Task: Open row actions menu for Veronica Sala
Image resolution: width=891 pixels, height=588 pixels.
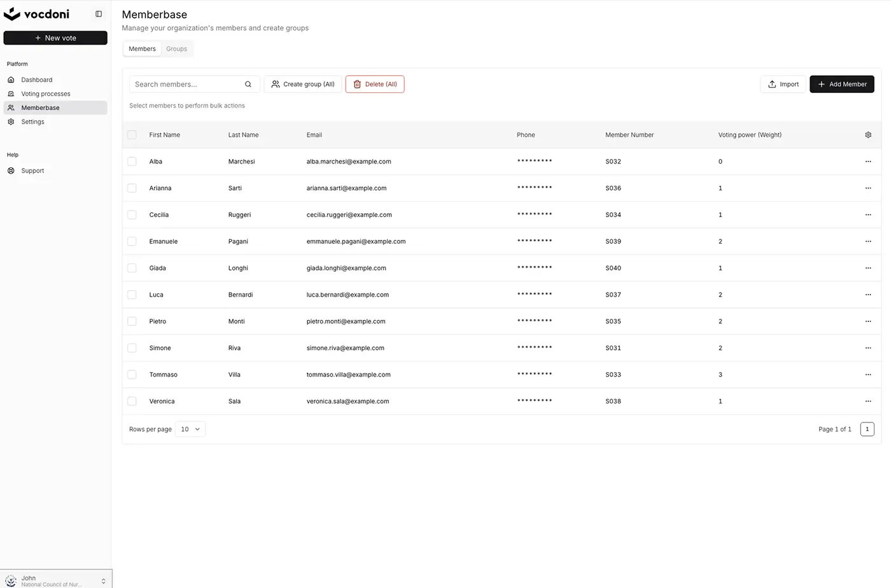Action: tap(868, 402)
